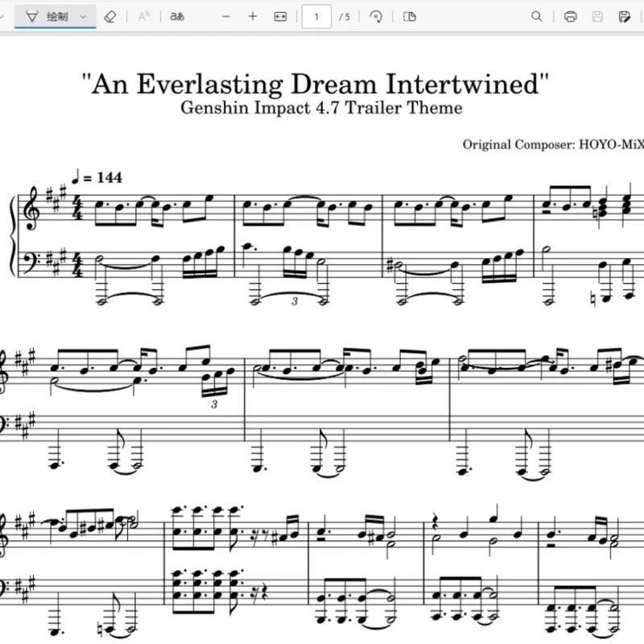The width and height of the screenshot is (644, 644).
Task: Open the search magnifier in the toolbar
Action: (536, 17)
